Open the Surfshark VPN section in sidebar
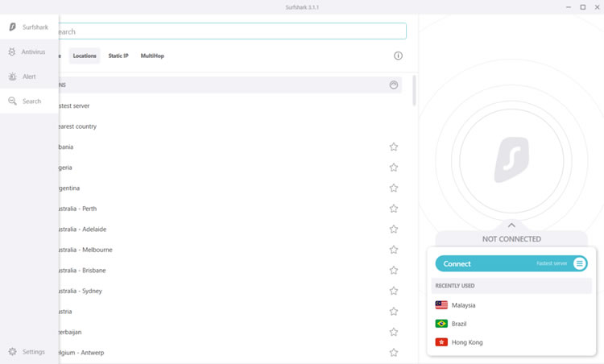The width and height of the screenshot is (604, 364). pyautogui.click(x=29, y=27)
